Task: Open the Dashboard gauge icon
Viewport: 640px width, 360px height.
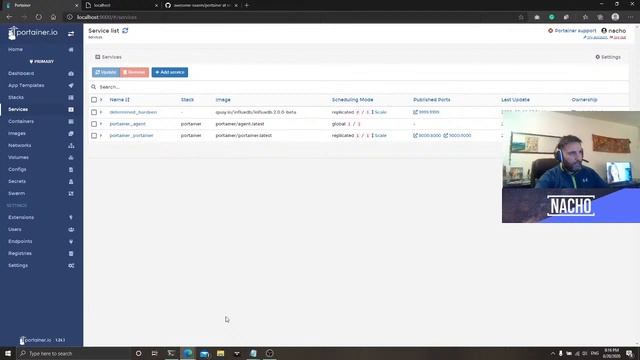Action: point(71,73)
